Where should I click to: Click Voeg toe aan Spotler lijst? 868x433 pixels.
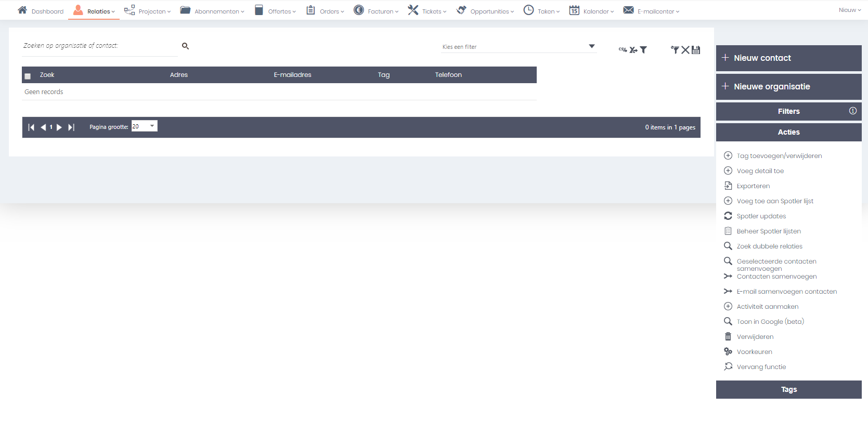[x=775, y=201]
